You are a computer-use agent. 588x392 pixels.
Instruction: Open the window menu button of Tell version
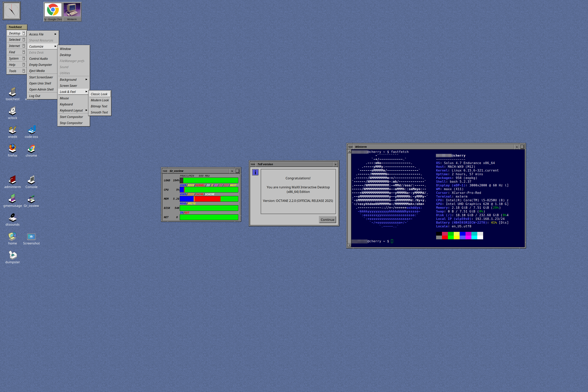(x=253, y=164)
